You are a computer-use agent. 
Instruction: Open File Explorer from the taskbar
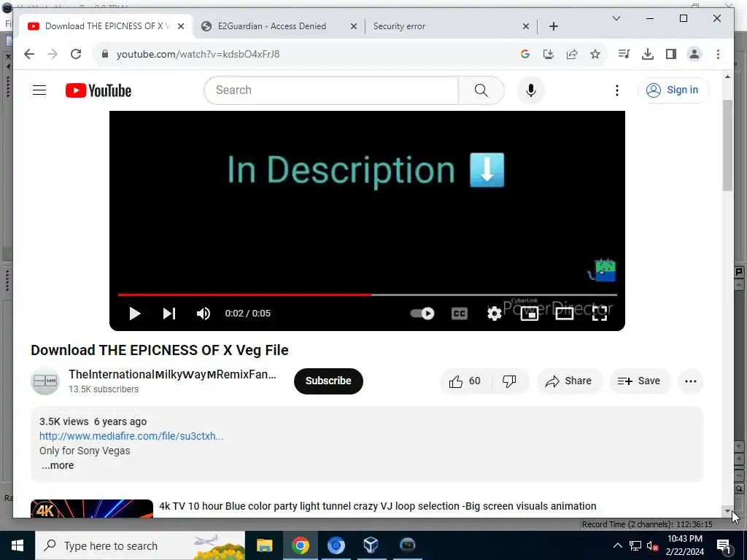[264, 545]
